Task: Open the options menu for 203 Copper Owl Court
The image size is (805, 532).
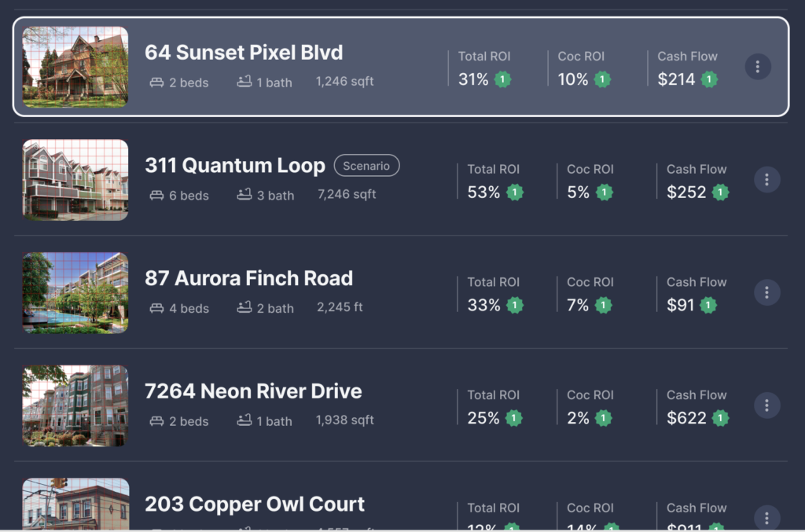Action: (765, 518)
